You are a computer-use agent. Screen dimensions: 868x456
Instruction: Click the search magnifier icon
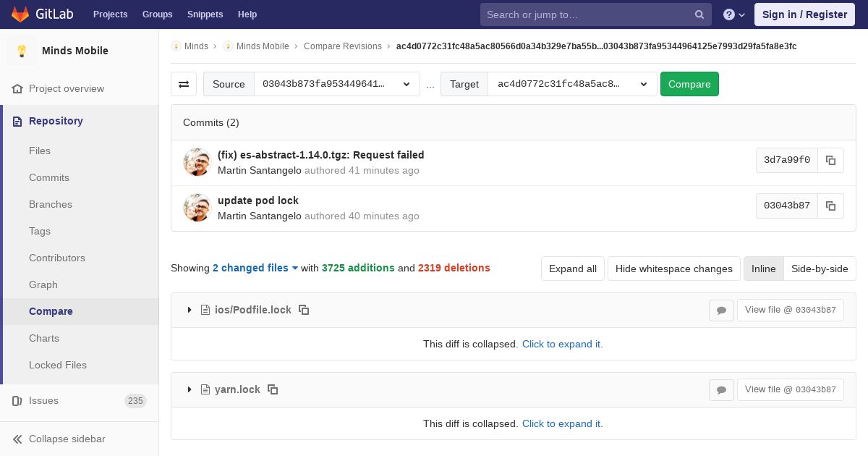699,14
